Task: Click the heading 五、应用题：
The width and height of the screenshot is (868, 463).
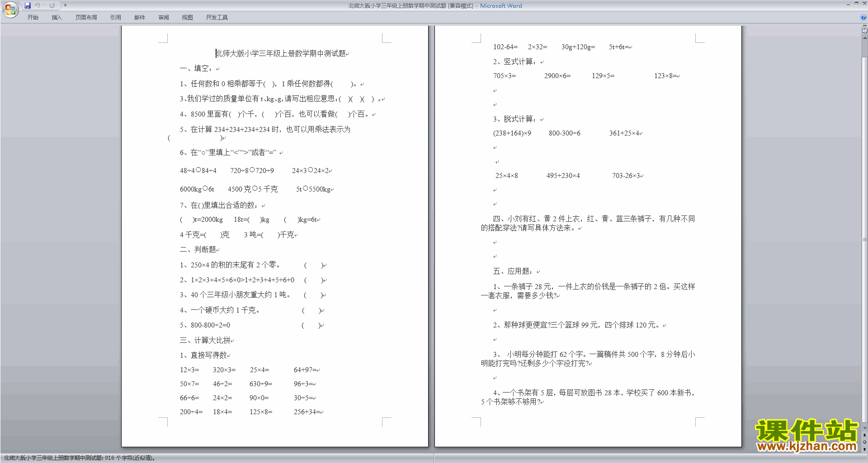Action: point(513,271)
